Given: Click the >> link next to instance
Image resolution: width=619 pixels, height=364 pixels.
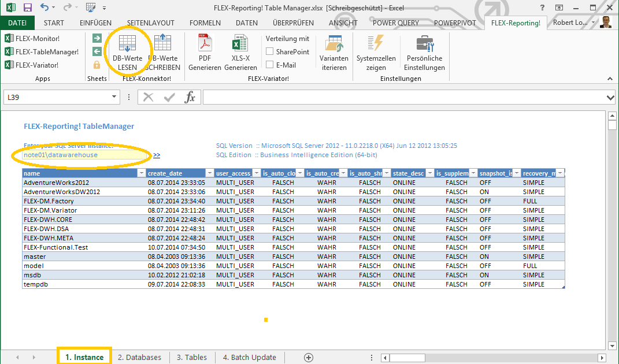Looking at the screenshot, I should pyautogui.click(x=157, y=155).
